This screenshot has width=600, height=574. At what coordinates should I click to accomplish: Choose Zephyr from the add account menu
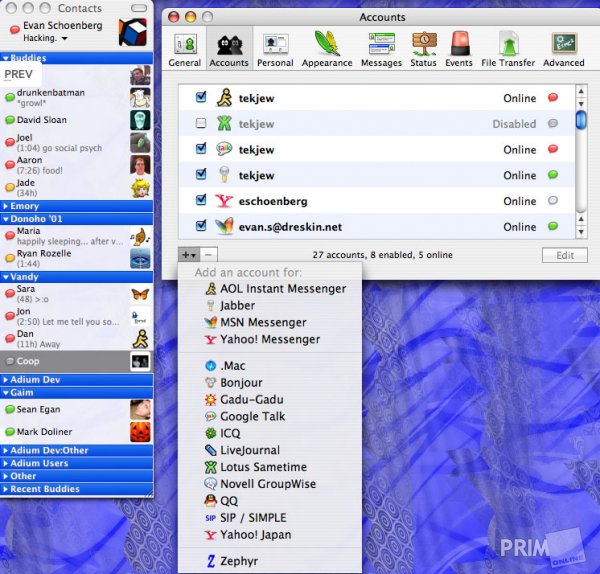[x=270, y=561]
